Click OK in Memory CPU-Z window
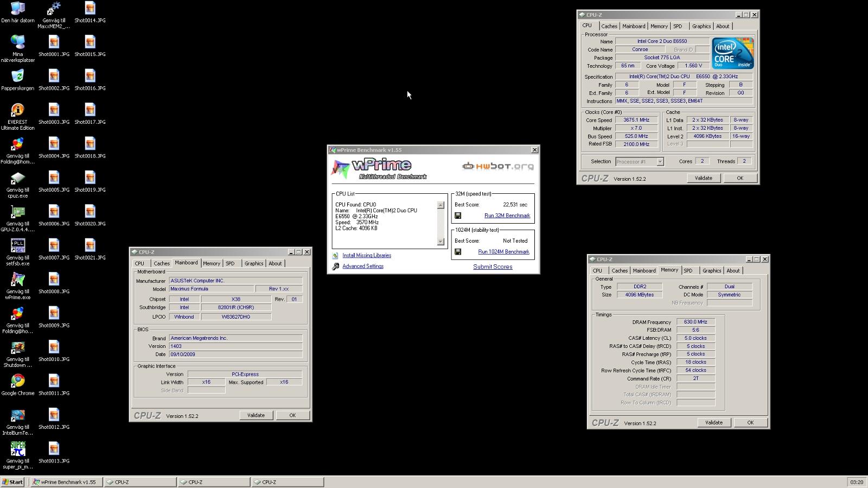 (750, 422)
